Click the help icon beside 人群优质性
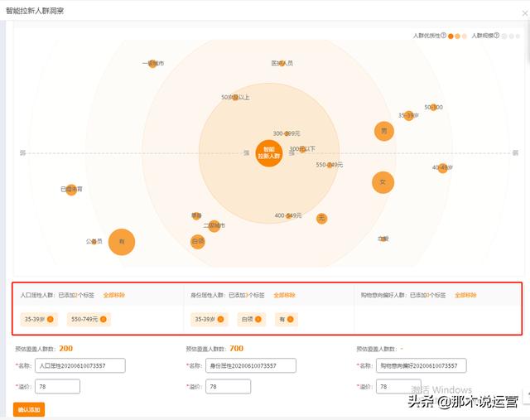The height and width of the screenshot is (420, 530). click(444, 36)
